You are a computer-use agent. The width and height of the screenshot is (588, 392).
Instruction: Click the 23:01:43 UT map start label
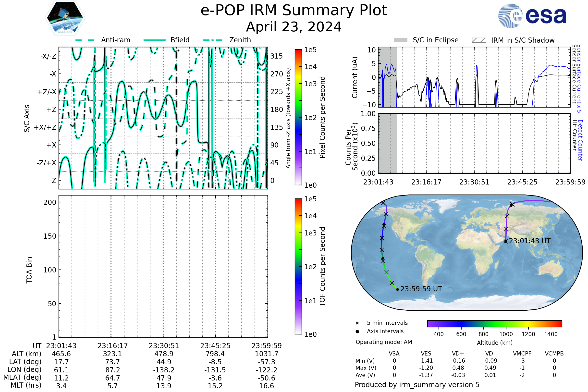point(529,241)
